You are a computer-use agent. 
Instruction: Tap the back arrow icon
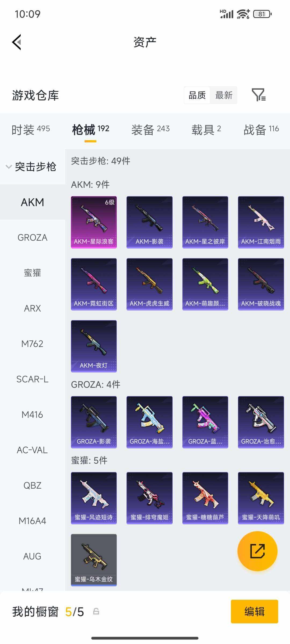pyautogui.click(x=17, y=42)
